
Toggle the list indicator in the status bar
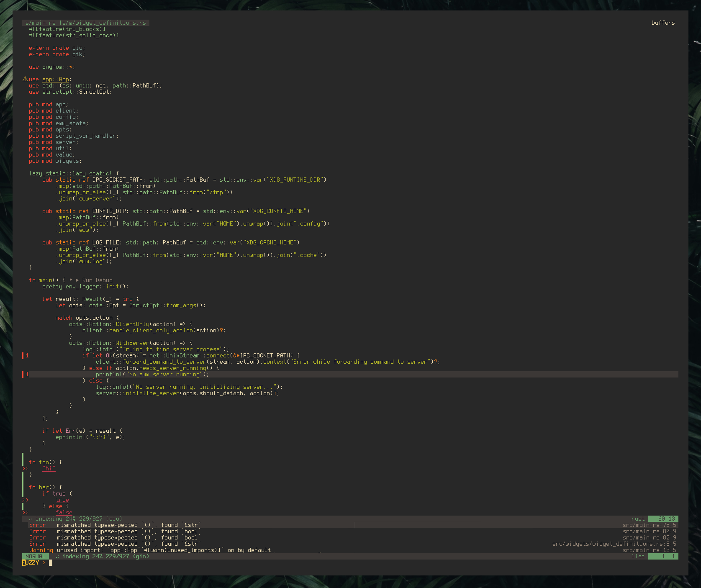pos(638,556)
